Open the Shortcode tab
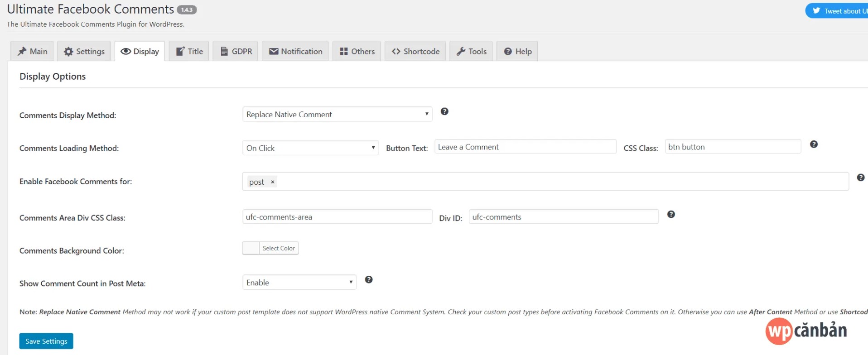Viewport: 868px width, 355px height. click(x=415, y=52)
